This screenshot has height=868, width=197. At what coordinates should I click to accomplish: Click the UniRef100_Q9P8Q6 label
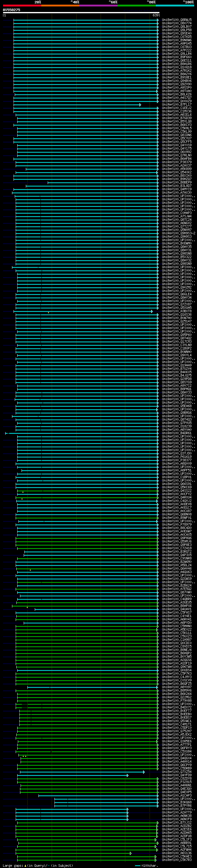tap(177, 538)
